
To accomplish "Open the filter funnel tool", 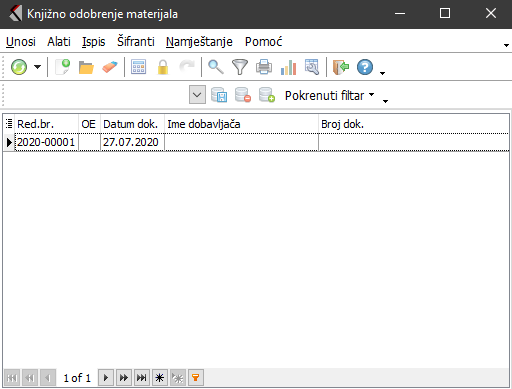I will (240, 67).
